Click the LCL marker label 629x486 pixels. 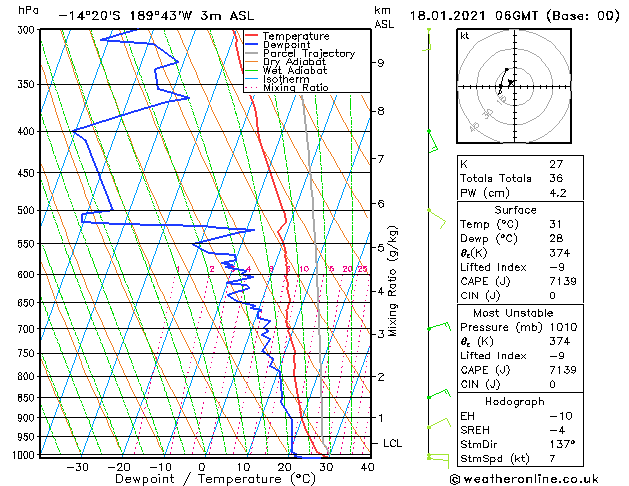(x=392, y=443)
